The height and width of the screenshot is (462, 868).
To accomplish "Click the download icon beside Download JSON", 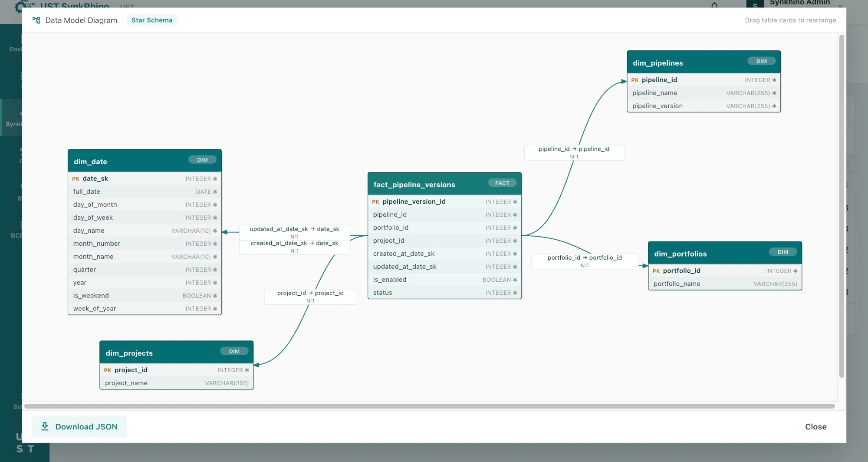I will [45, 426].
